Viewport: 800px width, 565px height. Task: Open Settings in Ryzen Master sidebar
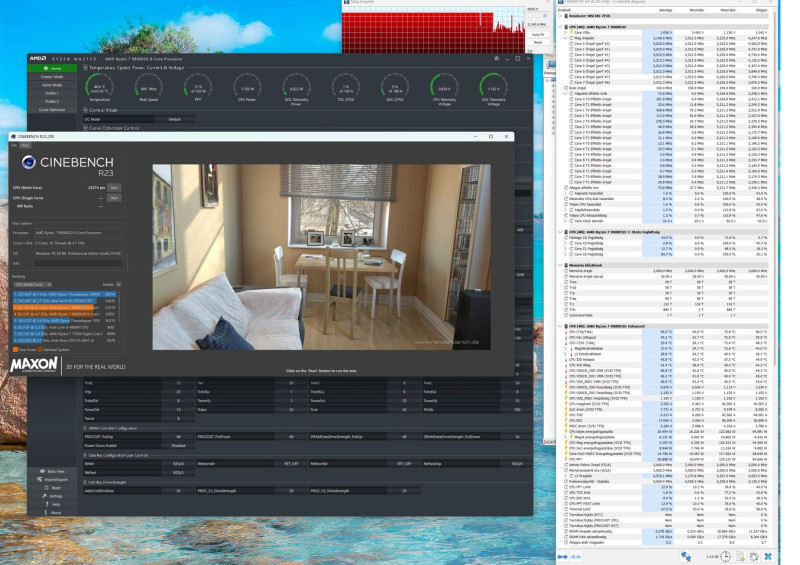pos(52,496)
